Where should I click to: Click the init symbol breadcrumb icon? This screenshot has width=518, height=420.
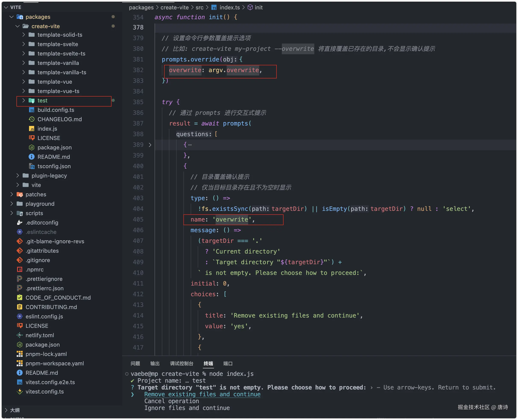coord(250,7)
